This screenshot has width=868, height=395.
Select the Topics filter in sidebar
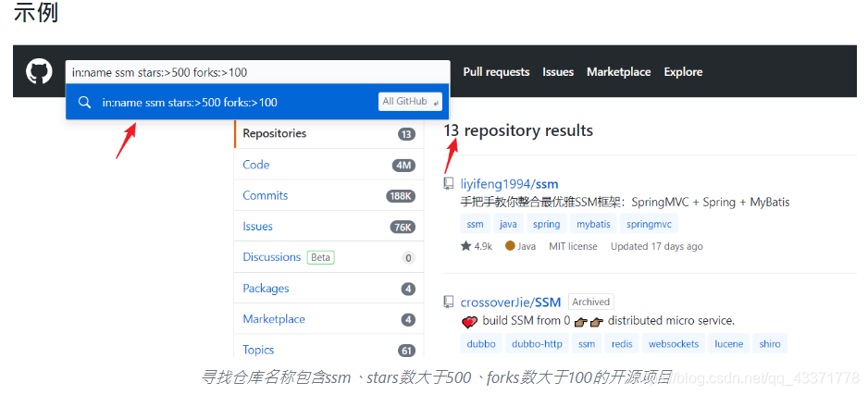click(x=329, y=350)
